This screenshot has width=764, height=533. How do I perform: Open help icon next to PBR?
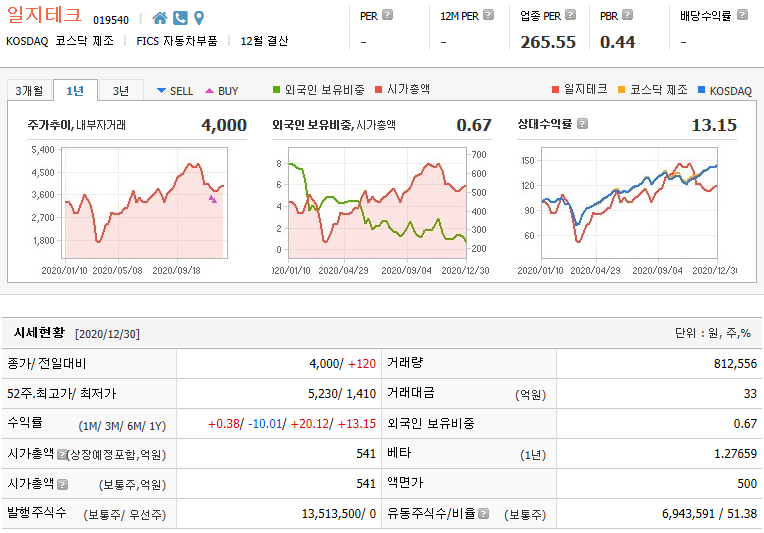pyautogui.click(x=628, y=15)
